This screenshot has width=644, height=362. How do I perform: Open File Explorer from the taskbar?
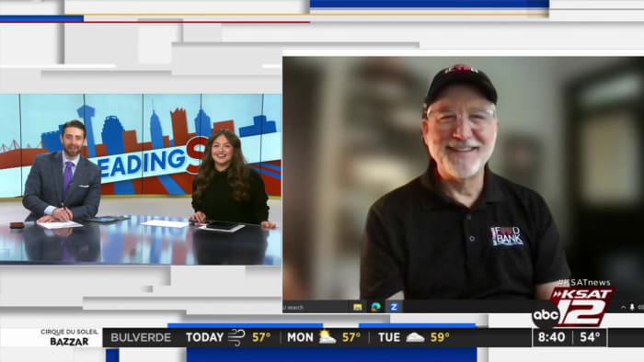pos(357,307)
